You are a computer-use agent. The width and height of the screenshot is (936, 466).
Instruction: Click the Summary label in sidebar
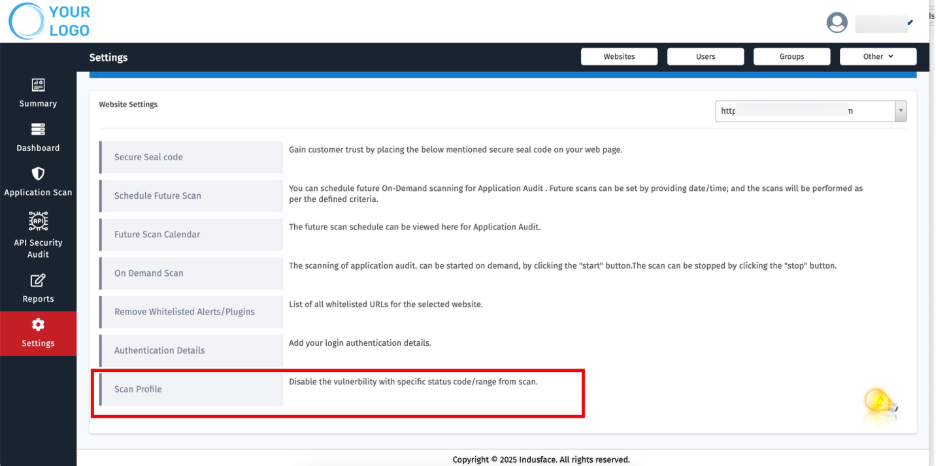click(x=38, y=104)
